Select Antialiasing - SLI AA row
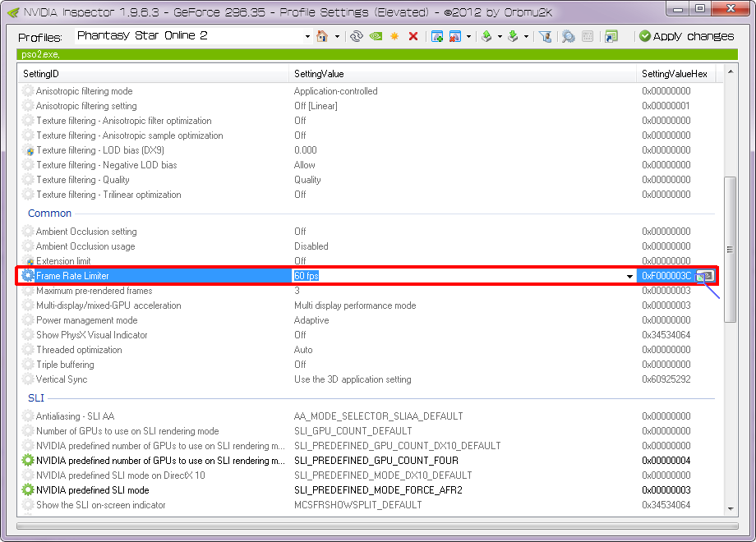 coord(369,416)
